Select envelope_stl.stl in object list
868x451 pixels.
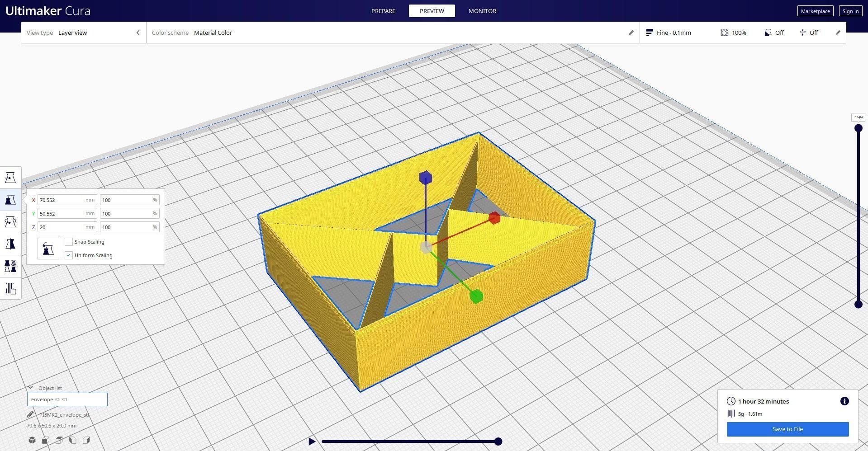(x=67, y=399)
